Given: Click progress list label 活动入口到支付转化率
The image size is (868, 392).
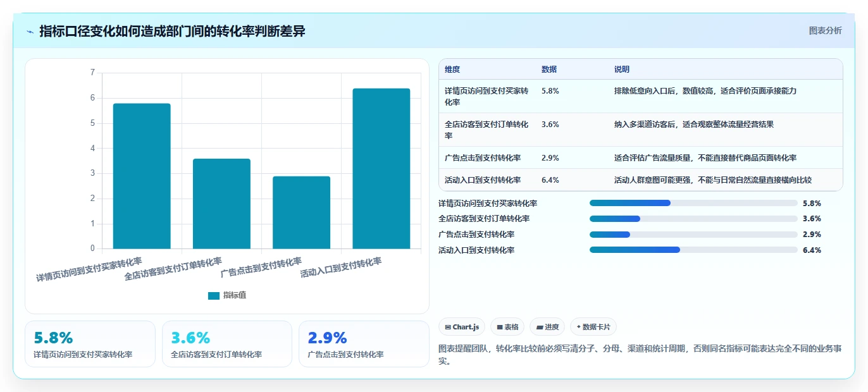Looking at the screenshot, I should 476,250.
